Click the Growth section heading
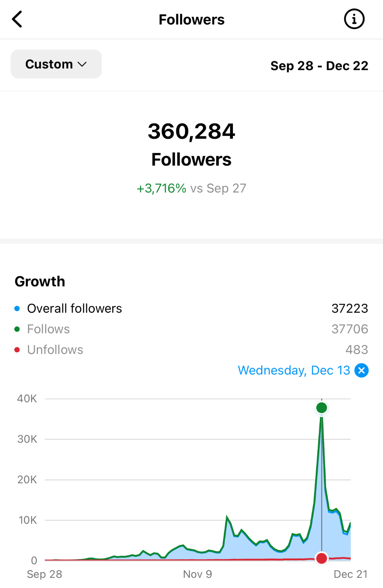This screenshot has height=588, width=383. (40, 281)
